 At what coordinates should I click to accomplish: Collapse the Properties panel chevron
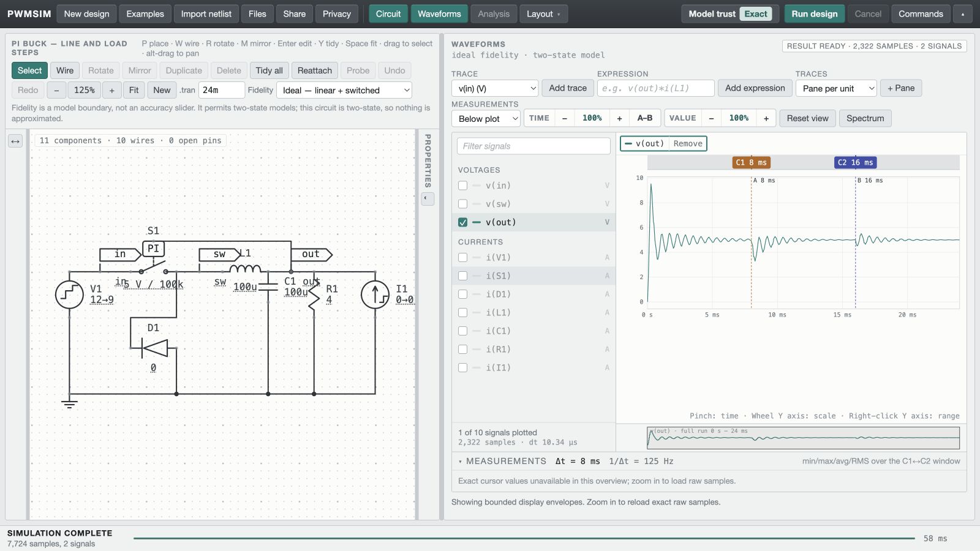pyautogui.click(x=428, y=198)
